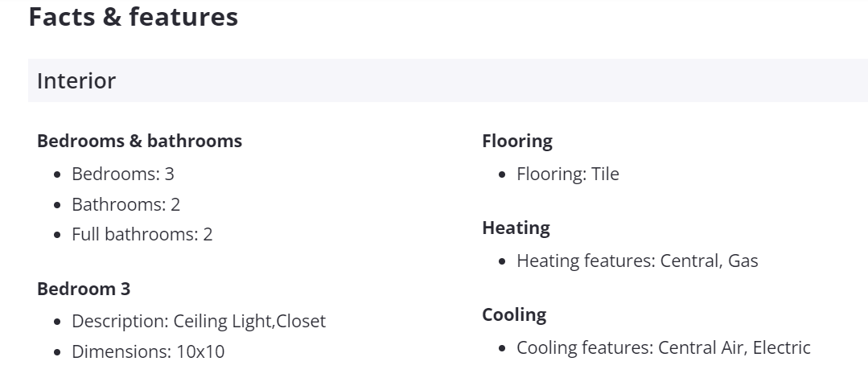Click the bullet before Bedrooms: 3
This screenshot has height=386, width=868.
coord(58,175)
